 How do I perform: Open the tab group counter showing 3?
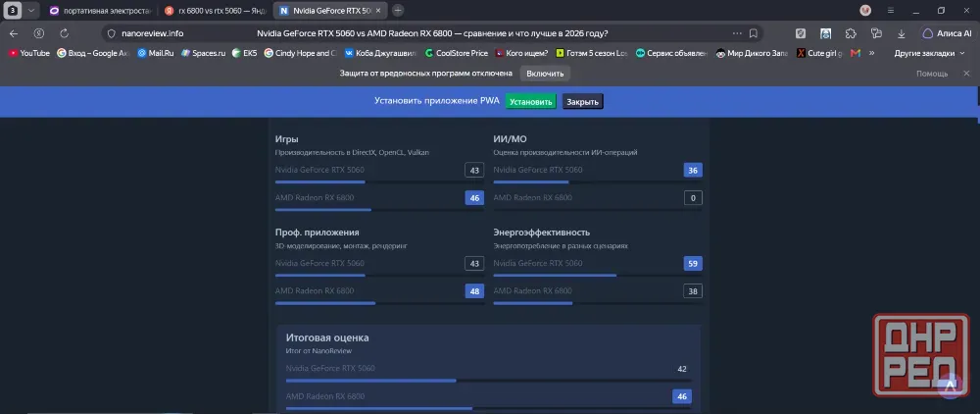tap(12, 11)
